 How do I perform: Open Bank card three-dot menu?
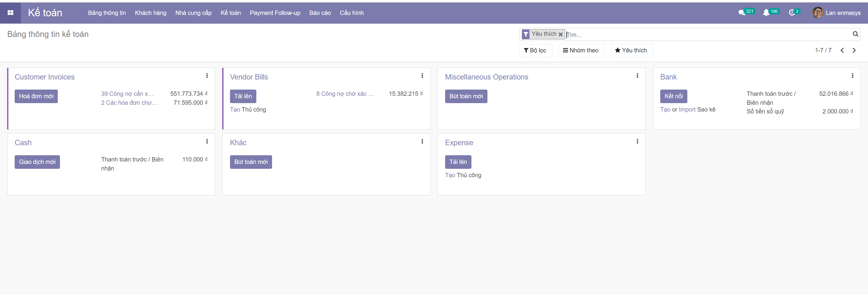(x=852, y=76)
